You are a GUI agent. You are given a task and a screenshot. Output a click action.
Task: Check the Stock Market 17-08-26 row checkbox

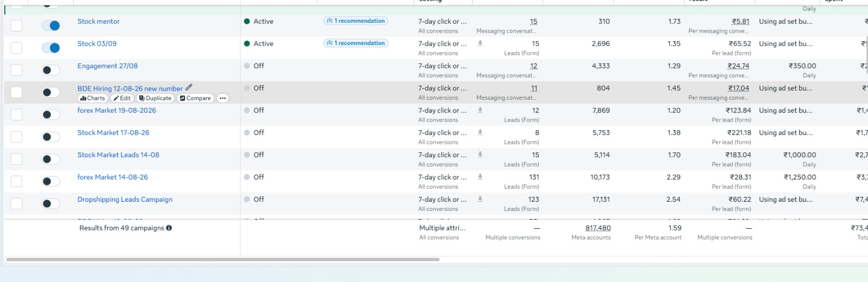click(17, 137)
